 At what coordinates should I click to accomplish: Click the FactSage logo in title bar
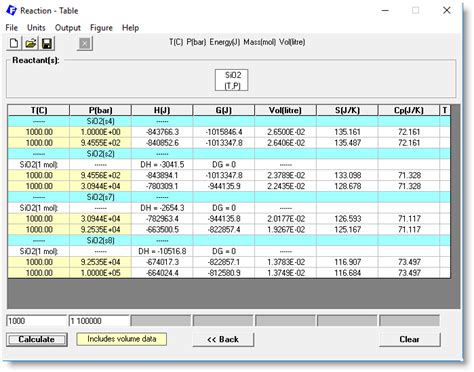(11, 10)
